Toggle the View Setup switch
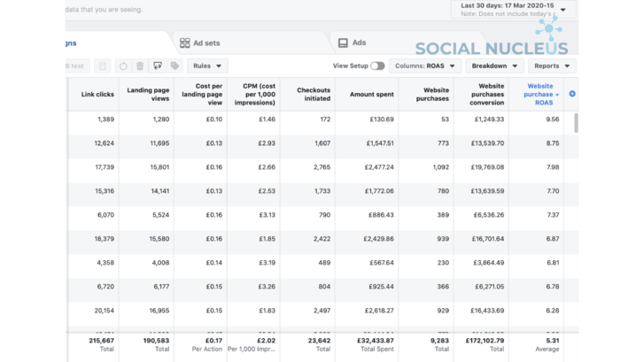644x362 pixels. [x=377, y=65]
